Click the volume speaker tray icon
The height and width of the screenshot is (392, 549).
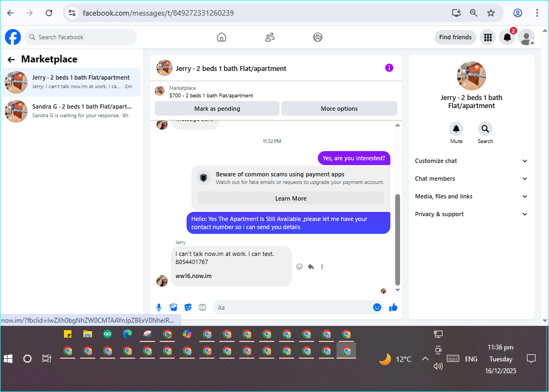[438, 366]
